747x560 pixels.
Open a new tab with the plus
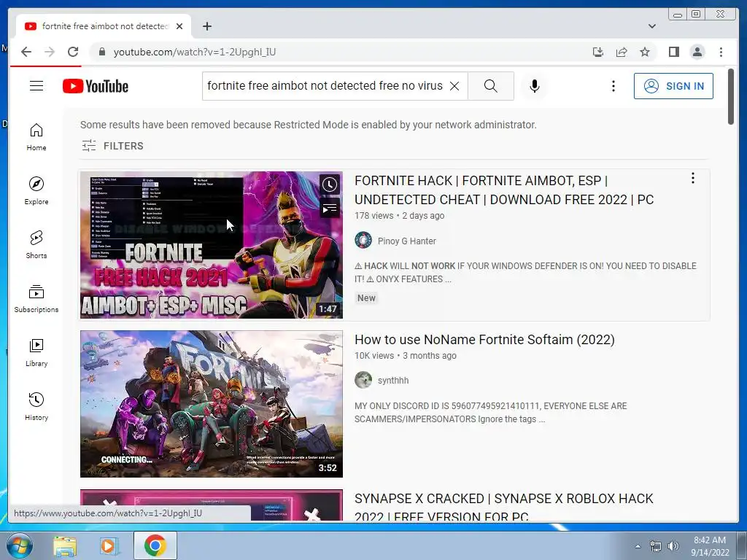[206, 26]
